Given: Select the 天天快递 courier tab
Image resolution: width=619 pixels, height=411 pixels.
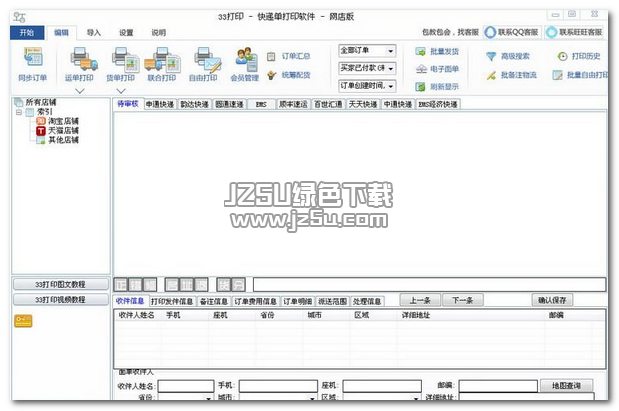Looking at the screenshot, I should point(363,105).
